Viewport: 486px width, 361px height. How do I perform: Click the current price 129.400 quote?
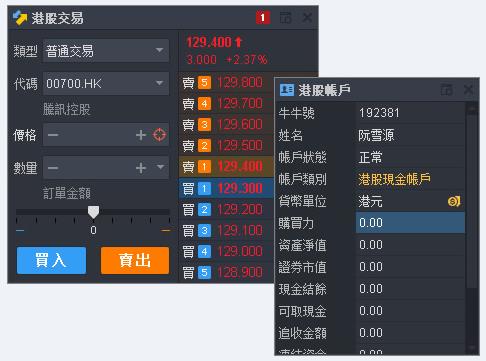click(x=214, y=42)
